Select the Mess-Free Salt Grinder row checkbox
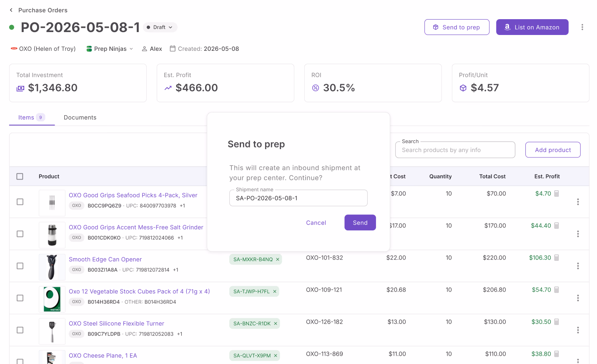Screen dimensions: 597x364 [20, 234]
